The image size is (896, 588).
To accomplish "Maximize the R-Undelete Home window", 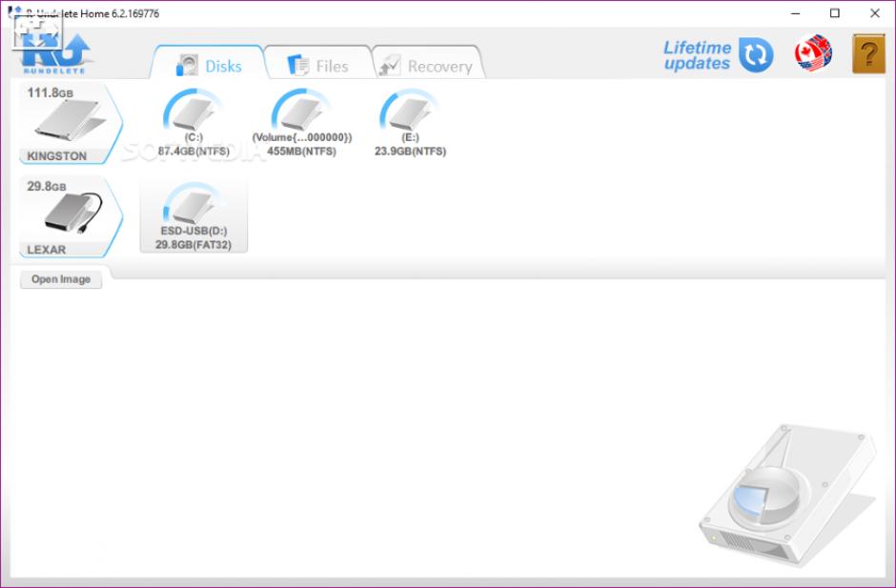I will coord(835,13).
